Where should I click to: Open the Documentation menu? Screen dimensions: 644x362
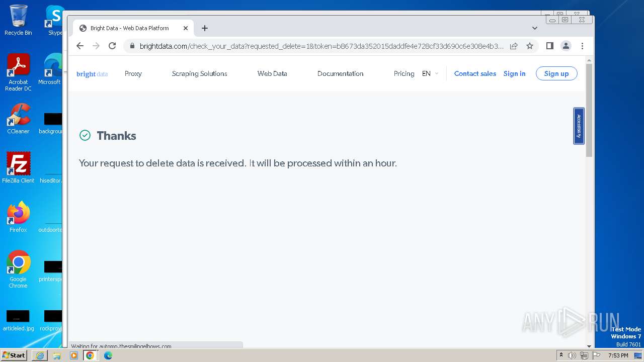pyautogui.click(x=341, y=73)
